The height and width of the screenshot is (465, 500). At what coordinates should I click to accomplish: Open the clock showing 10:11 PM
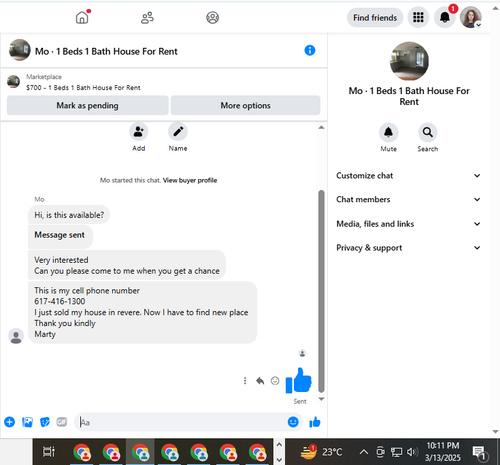click(x=443, y=451)
